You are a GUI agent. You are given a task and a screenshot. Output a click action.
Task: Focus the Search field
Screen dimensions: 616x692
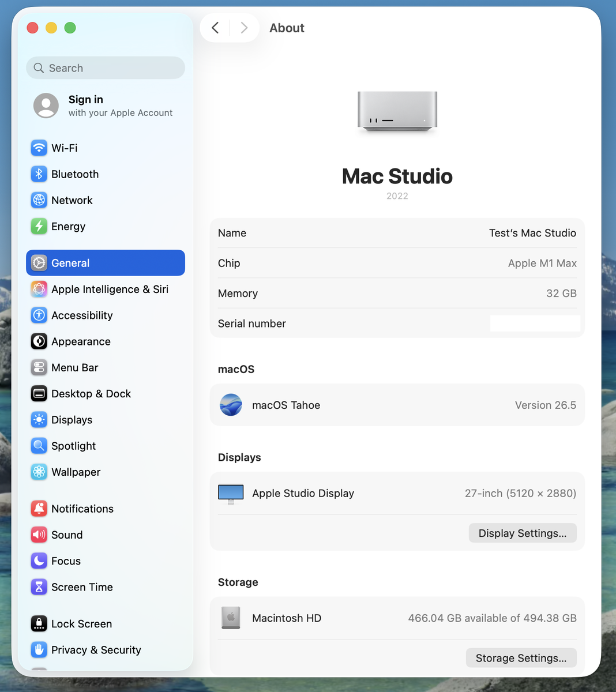click(x=106, y=68)
